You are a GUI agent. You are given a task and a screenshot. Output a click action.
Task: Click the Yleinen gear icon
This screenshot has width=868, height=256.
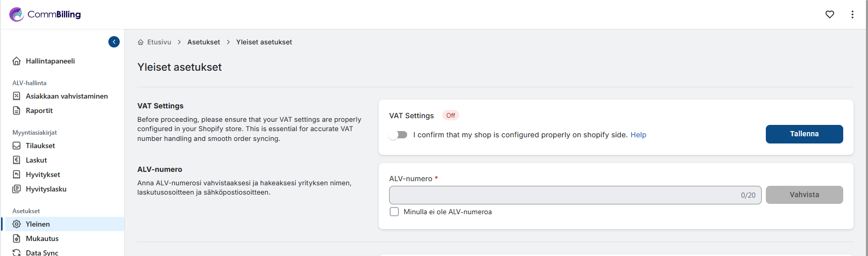click(17, 224)
